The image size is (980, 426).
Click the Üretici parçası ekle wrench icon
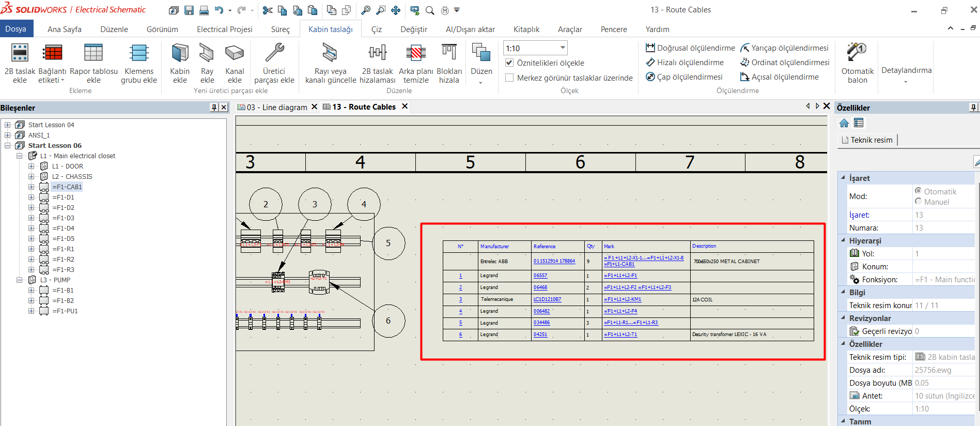coord(274,53)
